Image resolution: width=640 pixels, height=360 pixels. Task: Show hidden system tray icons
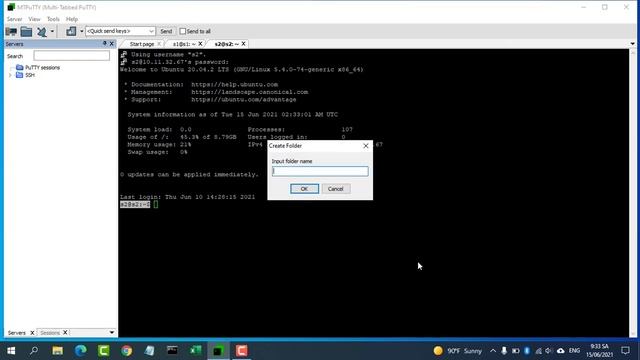(493, 351)
